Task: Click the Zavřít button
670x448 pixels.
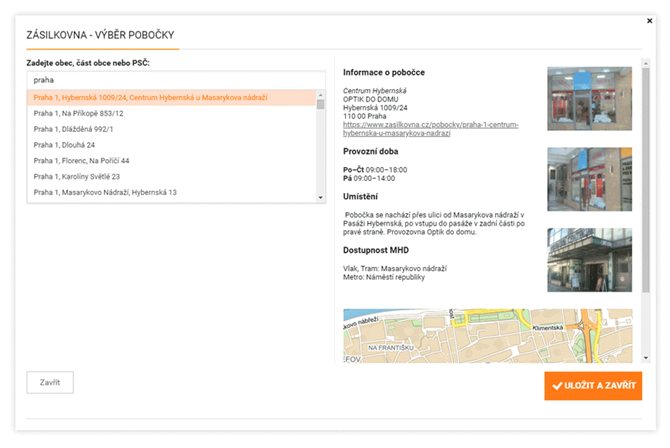Action: 50,383
